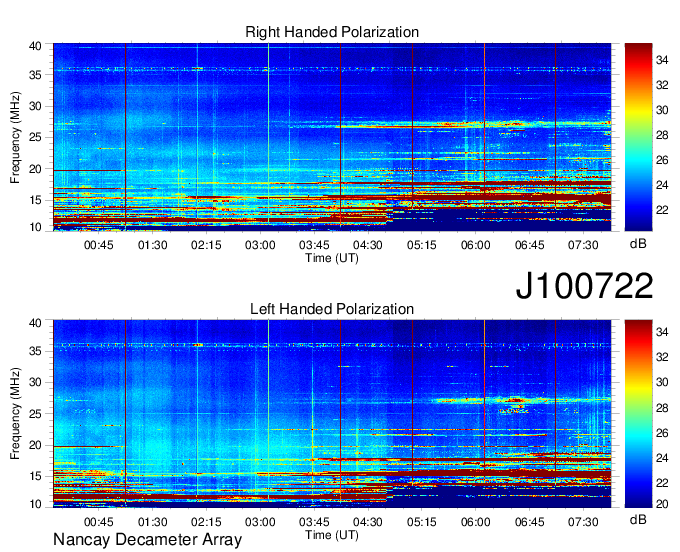Click inside the Right Handed Polarization spectrogram

tap(332, 137)
